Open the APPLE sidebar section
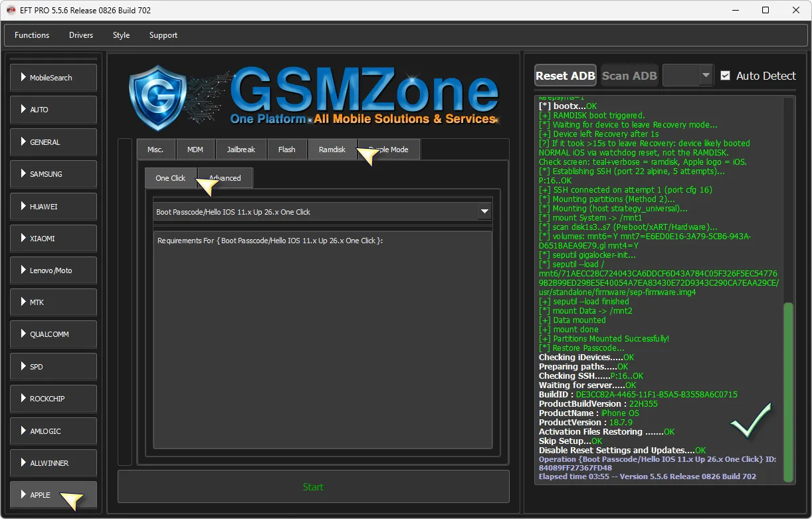This screenshot has width=812, height=519. pyautogui.click(x=53, y=495)
